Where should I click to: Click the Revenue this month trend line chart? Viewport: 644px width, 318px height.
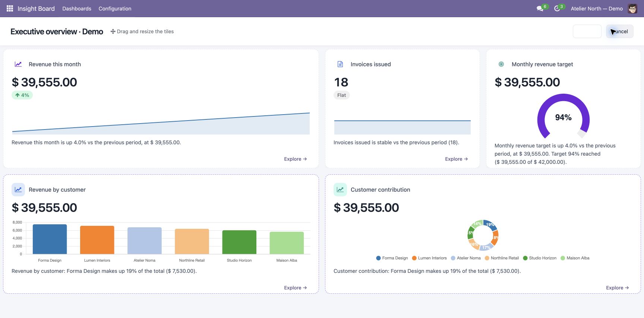coord(161,123)
